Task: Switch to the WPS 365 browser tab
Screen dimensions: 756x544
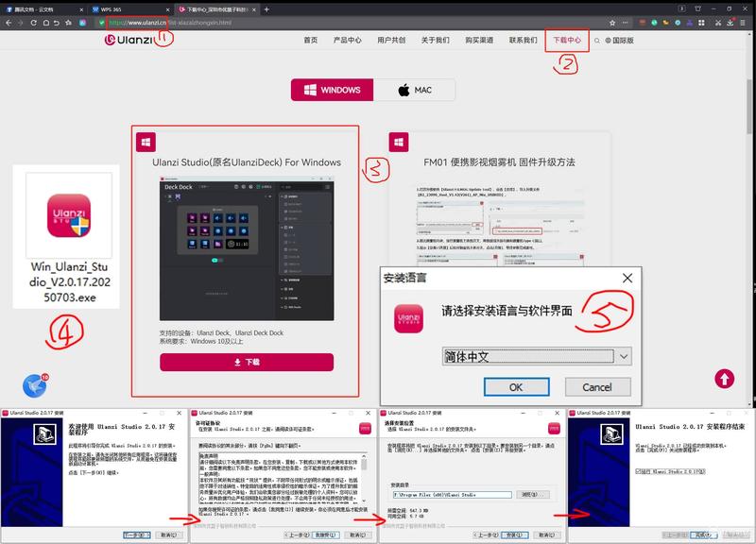Action: coord(130,9)
